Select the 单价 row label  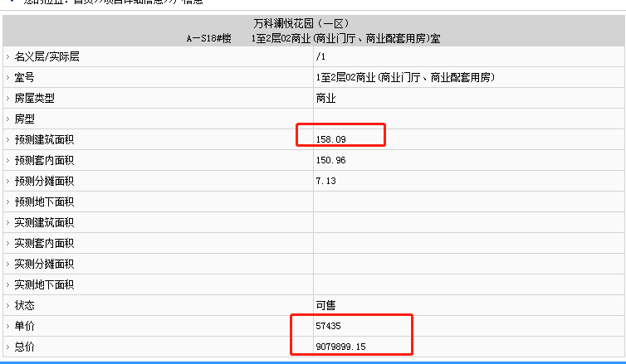pyautogui.click(x=24, y=326)
